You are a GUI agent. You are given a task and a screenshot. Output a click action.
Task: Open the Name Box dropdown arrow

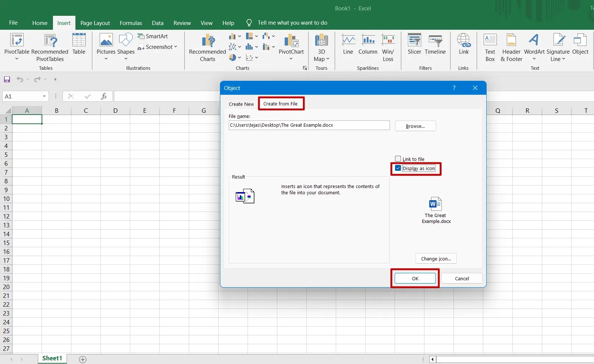(x=44, y=96)
